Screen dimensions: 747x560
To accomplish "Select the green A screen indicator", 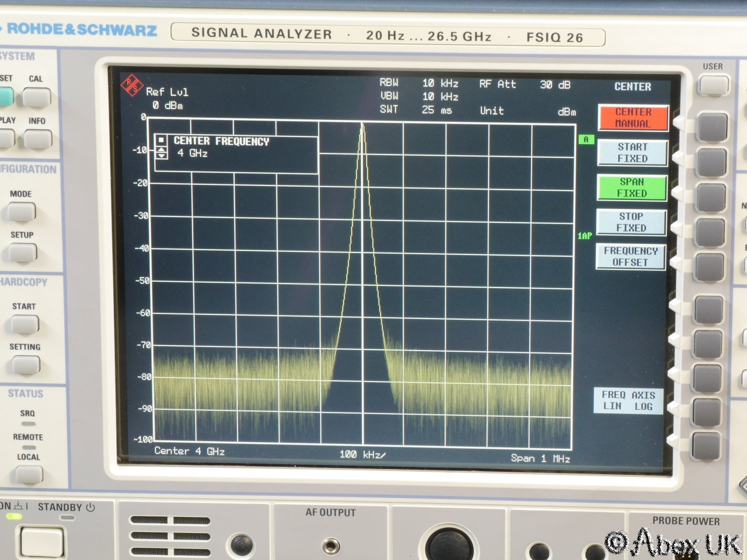I will 586,139.
